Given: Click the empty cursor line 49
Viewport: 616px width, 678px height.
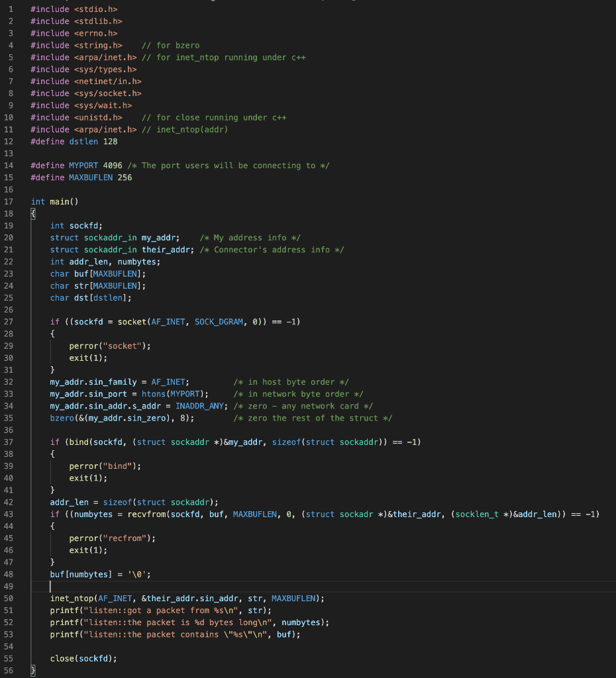Looking at the screenshot, I should (50, 586).
